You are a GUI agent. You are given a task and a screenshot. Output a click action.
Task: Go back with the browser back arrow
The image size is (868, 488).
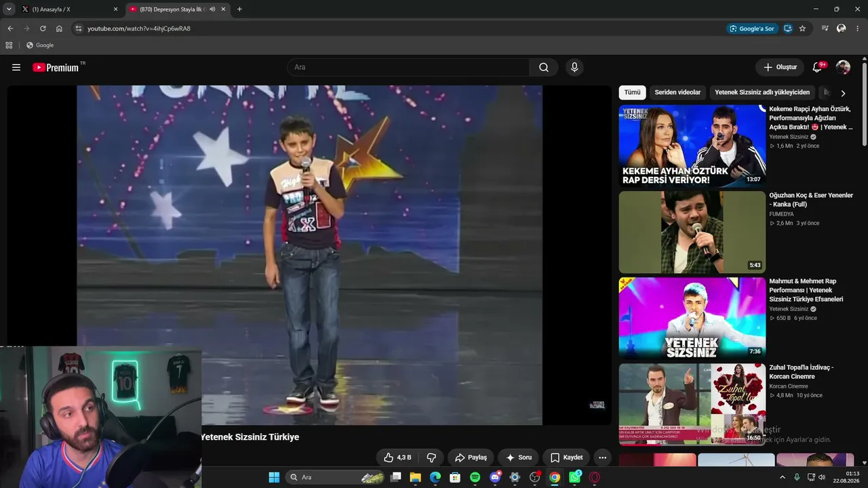point(10,28)
